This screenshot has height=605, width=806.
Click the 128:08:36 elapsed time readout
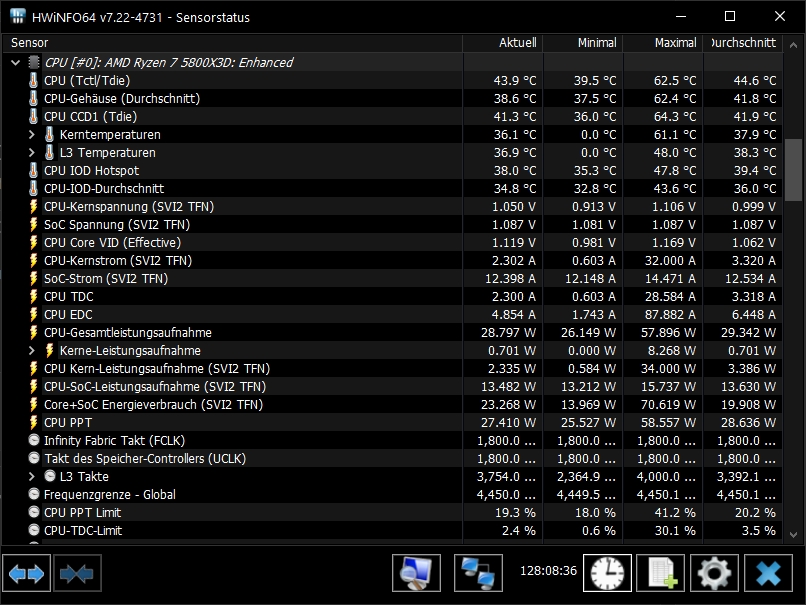pyautogui.click(x=548, y=571)
